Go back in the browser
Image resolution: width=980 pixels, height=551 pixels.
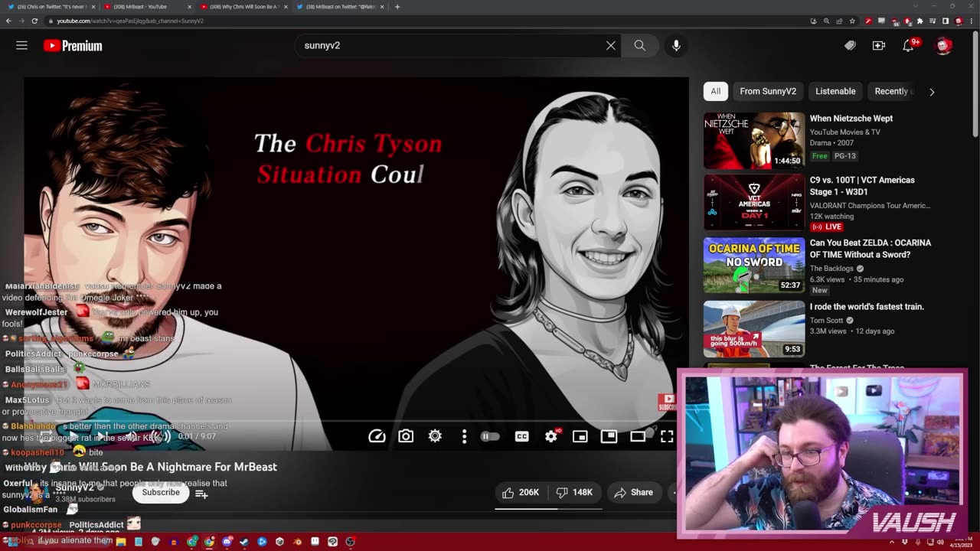8,21
